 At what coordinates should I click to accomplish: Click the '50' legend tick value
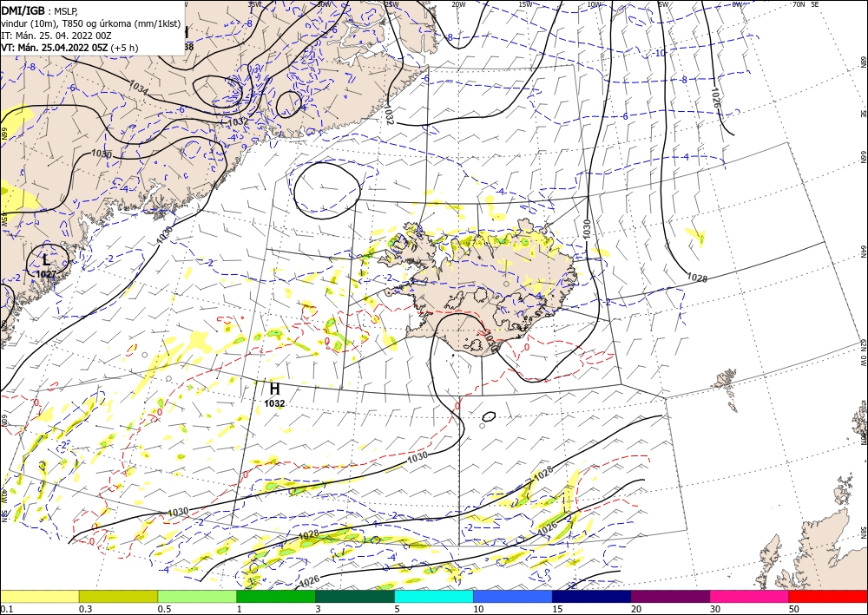pyautogui.click(x=794, y=609)
